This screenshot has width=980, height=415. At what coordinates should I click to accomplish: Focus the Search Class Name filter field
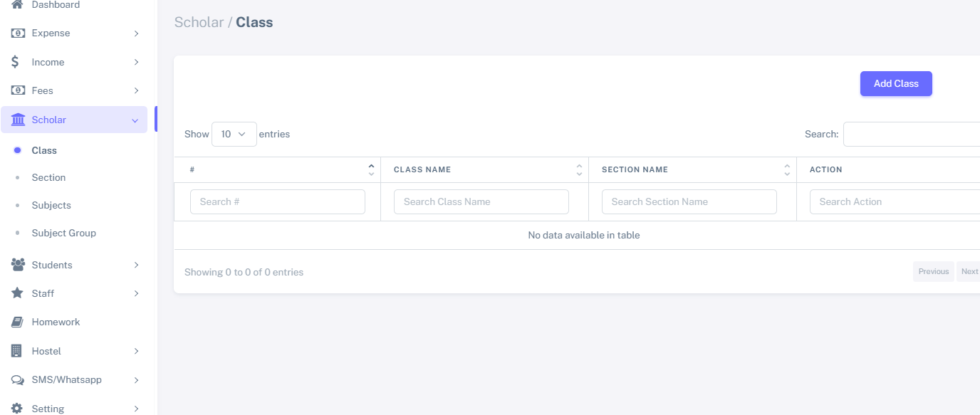481,202
